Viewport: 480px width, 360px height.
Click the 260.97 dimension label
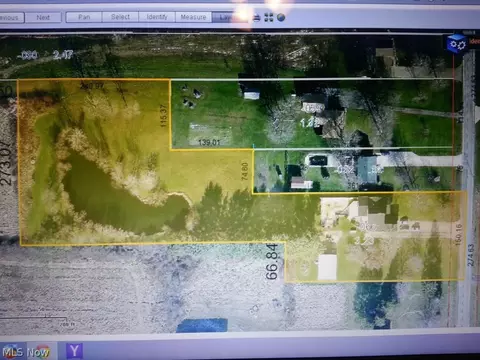coord(92,86)
